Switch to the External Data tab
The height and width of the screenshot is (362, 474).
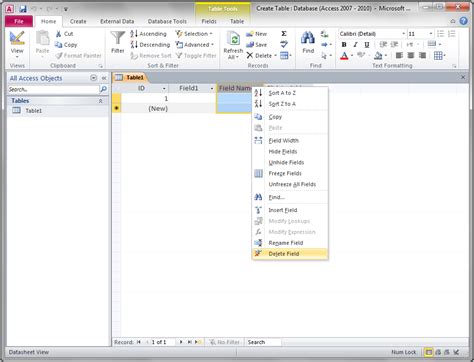pyautogui.click(x=117, y=21)
